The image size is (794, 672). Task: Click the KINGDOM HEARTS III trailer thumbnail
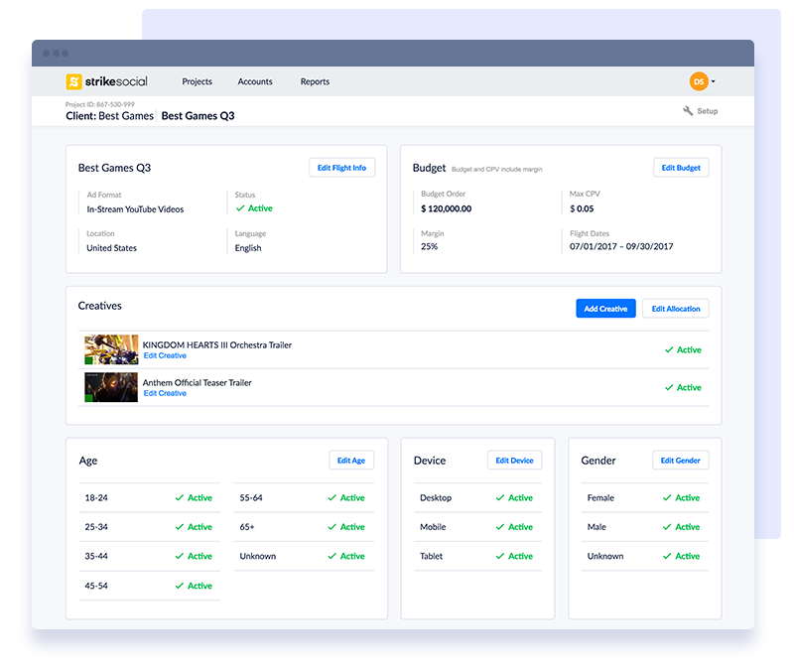(111, 349)
